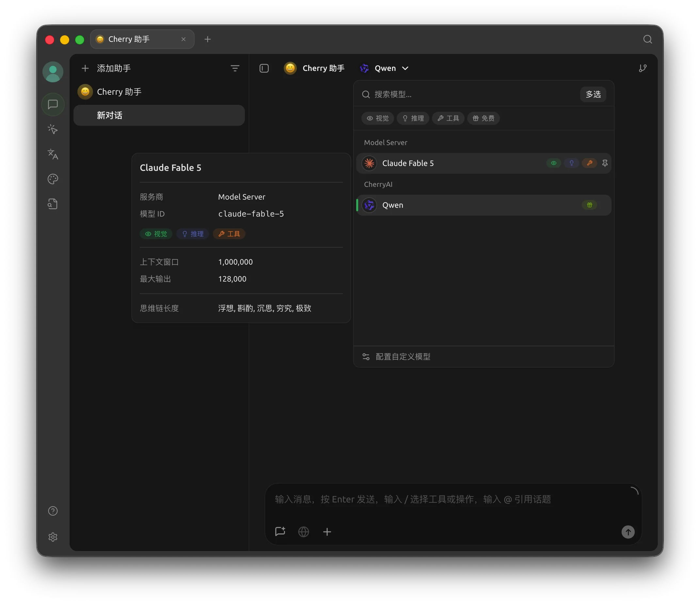The height and width of the screenshot is (605, 700).
Task: Click the CherryAI group header
Action: [x=378, y=185]
